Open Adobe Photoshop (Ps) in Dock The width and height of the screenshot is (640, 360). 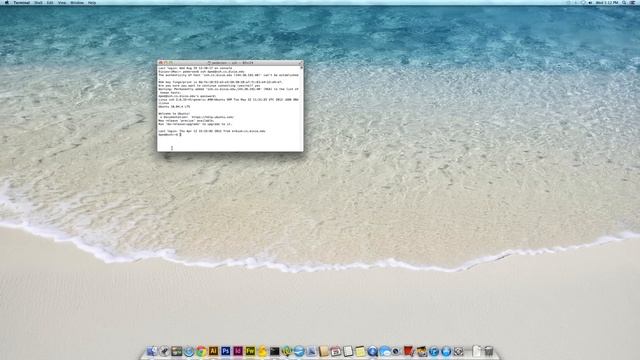(x=225, y=351)
